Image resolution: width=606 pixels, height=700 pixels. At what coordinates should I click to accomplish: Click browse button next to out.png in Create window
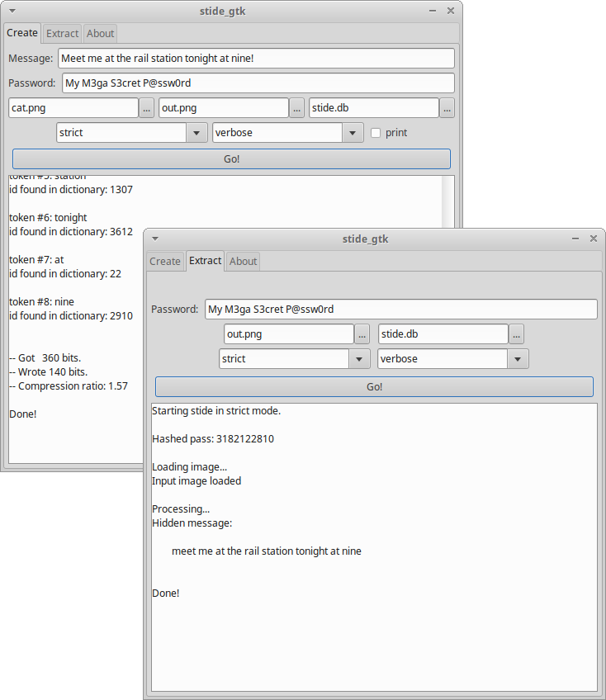tap(296, 108)
